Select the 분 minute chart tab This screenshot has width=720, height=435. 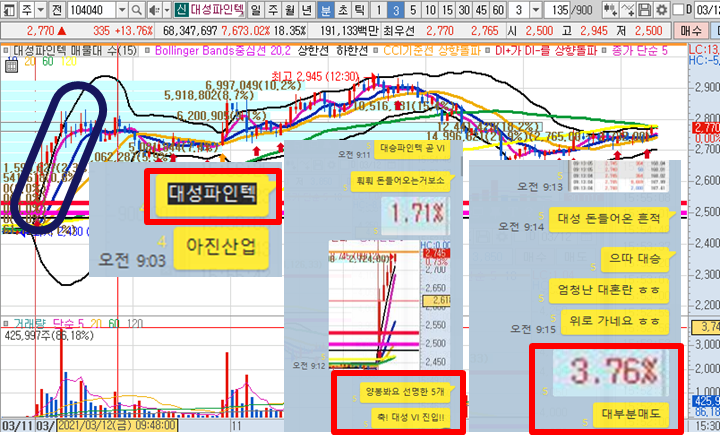click(x=326, y=10)
